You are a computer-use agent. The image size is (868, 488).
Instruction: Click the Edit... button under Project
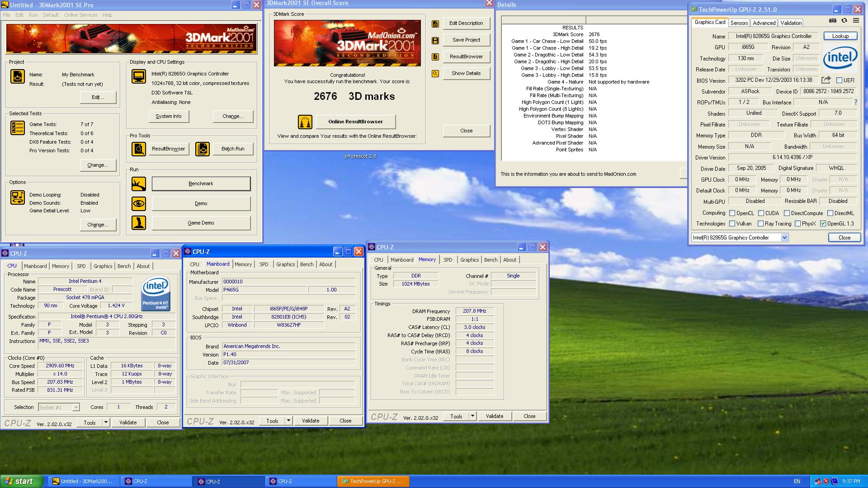coord(98,97)
